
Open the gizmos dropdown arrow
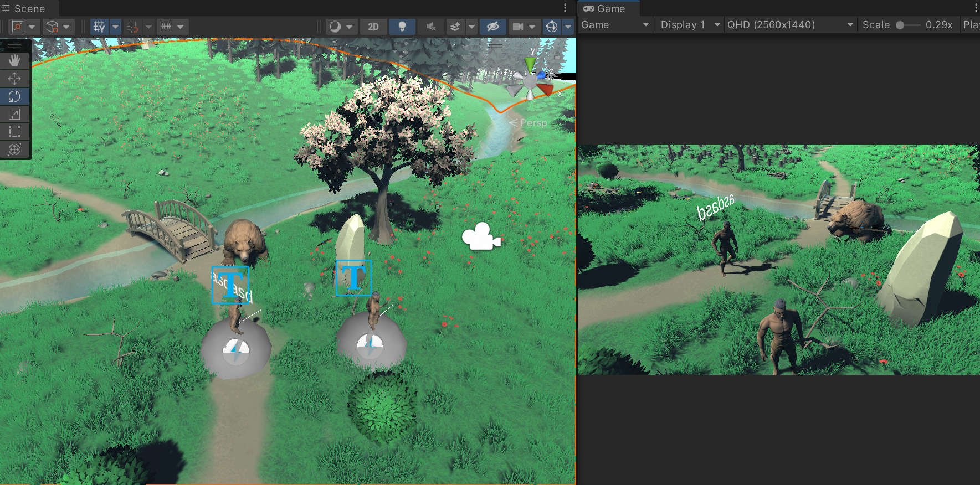click(x=568, y=27)
